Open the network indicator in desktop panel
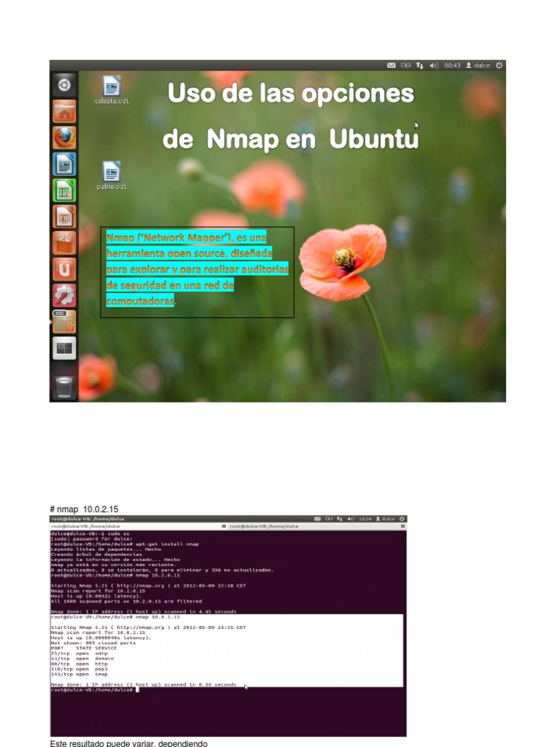Viewport: 560px width, 747px height. 419,65
